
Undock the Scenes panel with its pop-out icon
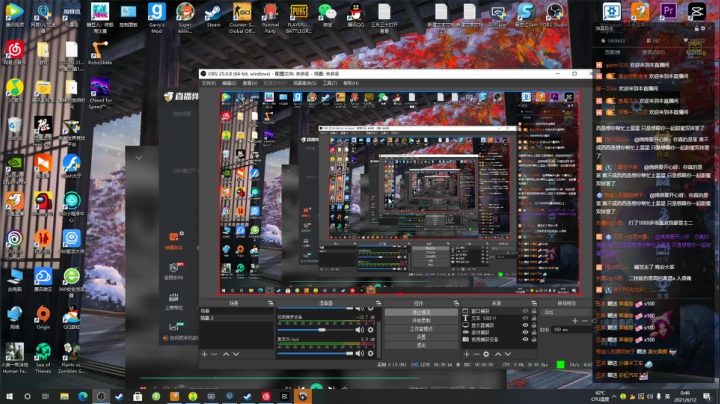(270, 303)
